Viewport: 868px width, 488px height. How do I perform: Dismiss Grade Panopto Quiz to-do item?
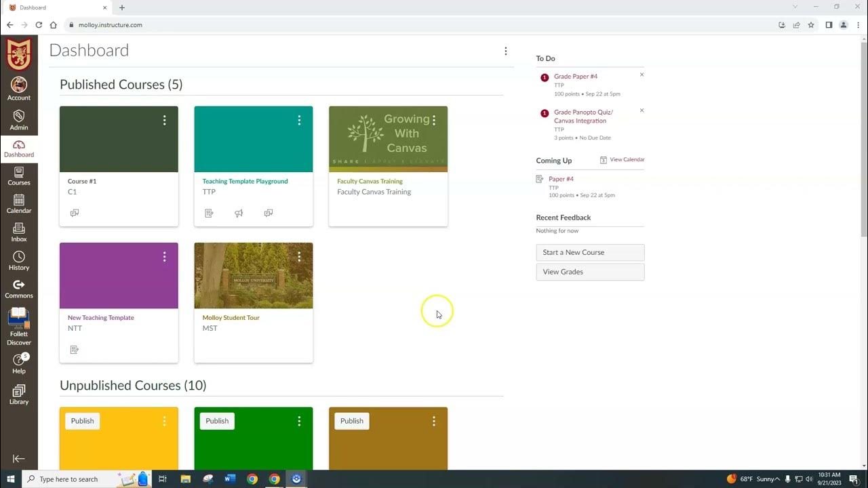point(642,110)
